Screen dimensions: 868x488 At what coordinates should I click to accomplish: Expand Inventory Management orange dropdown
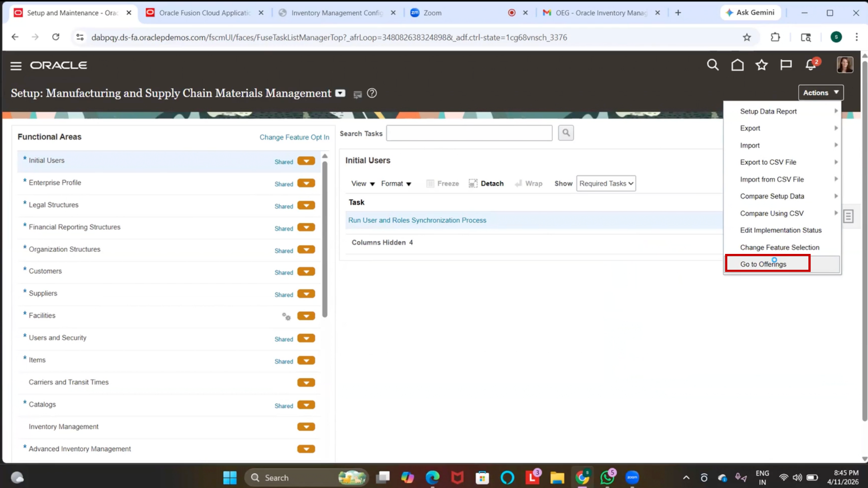306,427
